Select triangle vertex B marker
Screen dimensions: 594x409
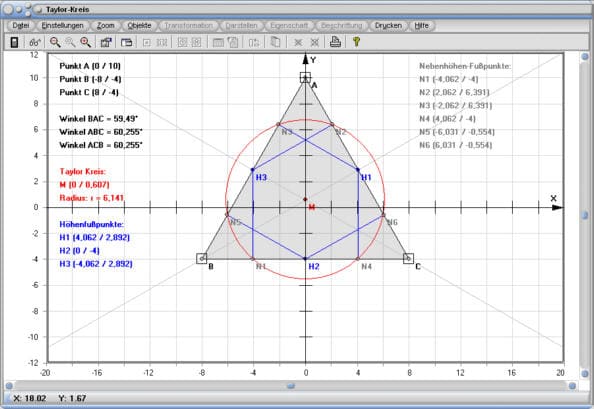(202, 259)
